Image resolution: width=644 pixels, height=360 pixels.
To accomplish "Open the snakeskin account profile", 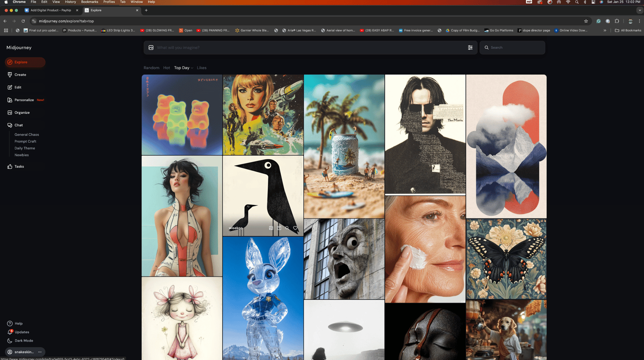I will click(x=21, y=352).
